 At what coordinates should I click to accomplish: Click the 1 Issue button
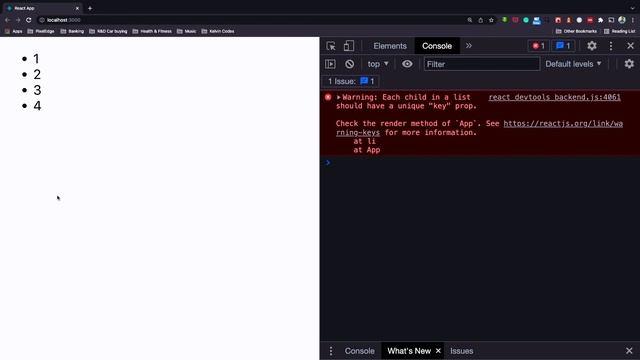(x=351, y=81)
